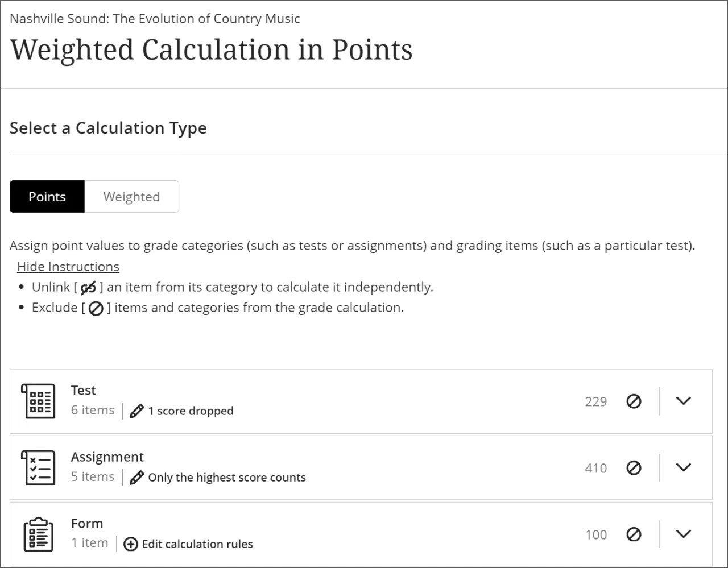Open Edit calculation rules for Form
This screenshot has height=568, width=728.
tap(196, 544)
